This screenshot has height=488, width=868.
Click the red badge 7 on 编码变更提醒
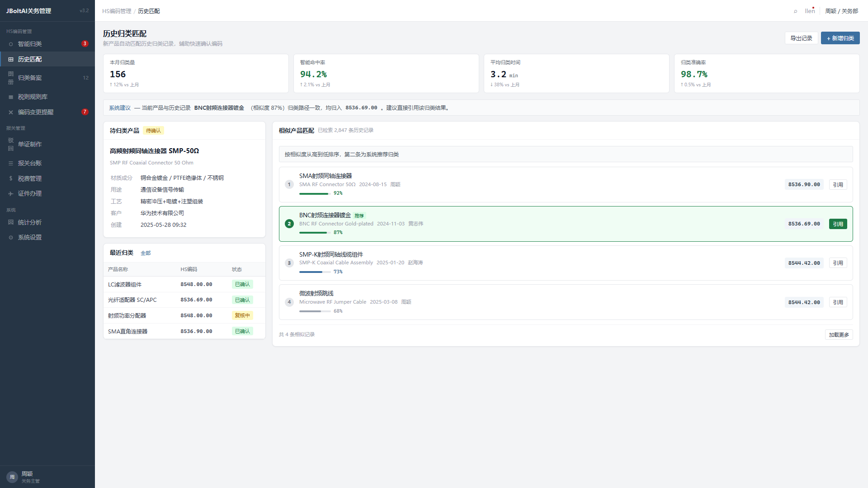[x=85, y=112]
